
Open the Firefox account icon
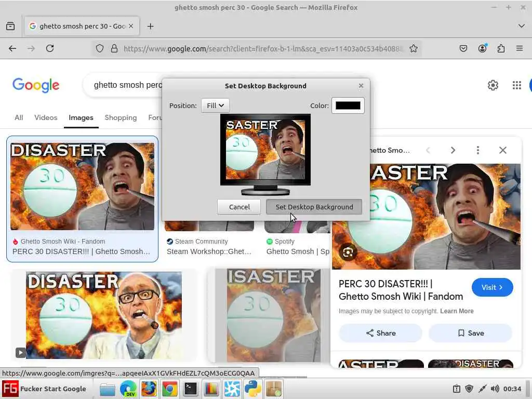[482, 48]
